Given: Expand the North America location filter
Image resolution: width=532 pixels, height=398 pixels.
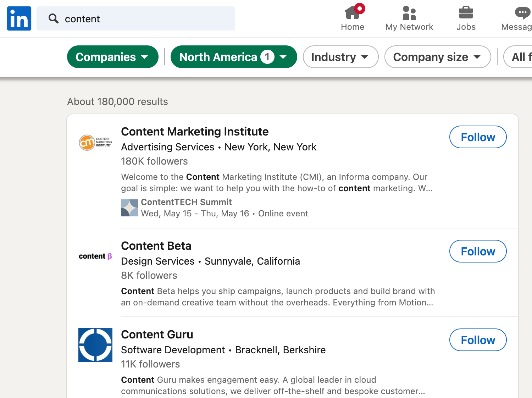Looking at the screenshot, I should click(x=234, y=57).
